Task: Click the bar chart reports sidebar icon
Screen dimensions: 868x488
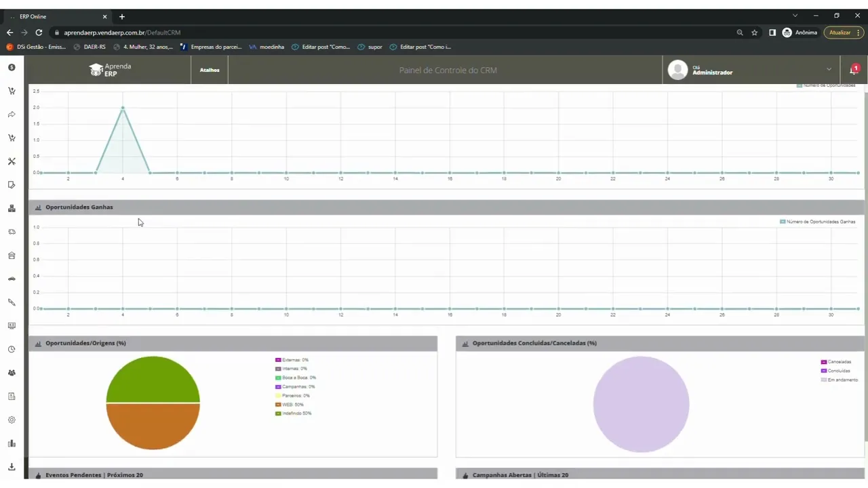Action: 12,443
